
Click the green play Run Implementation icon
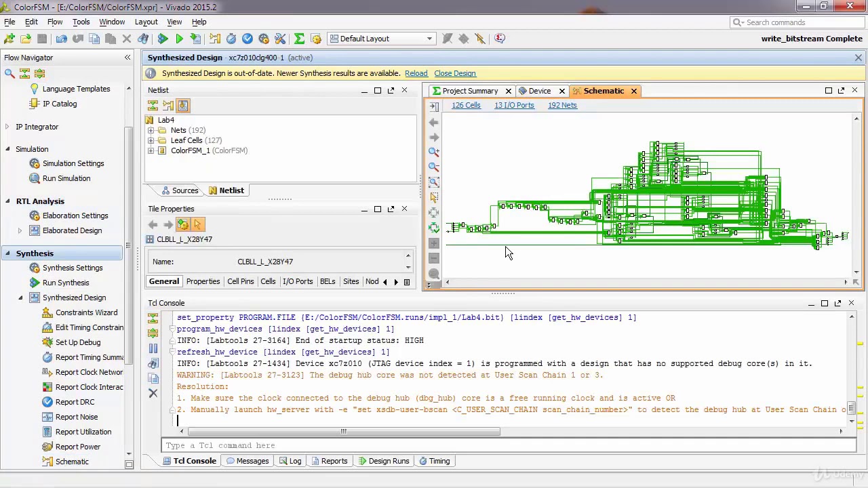point(179,39)
